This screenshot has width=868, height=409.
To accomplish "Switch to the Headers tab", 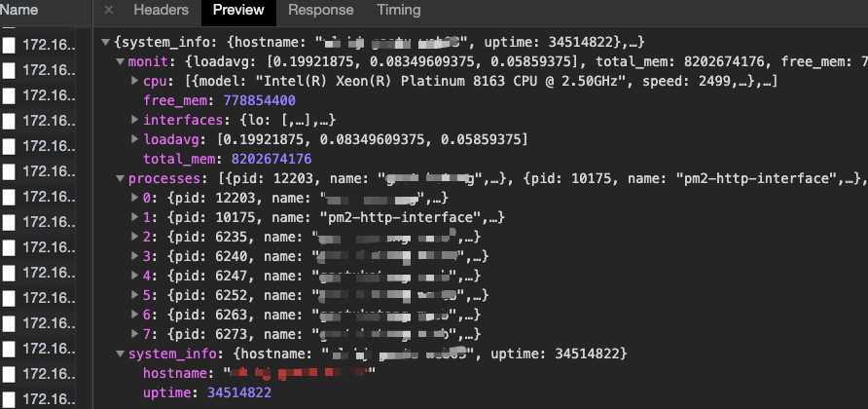I will (x=162, y=10).
